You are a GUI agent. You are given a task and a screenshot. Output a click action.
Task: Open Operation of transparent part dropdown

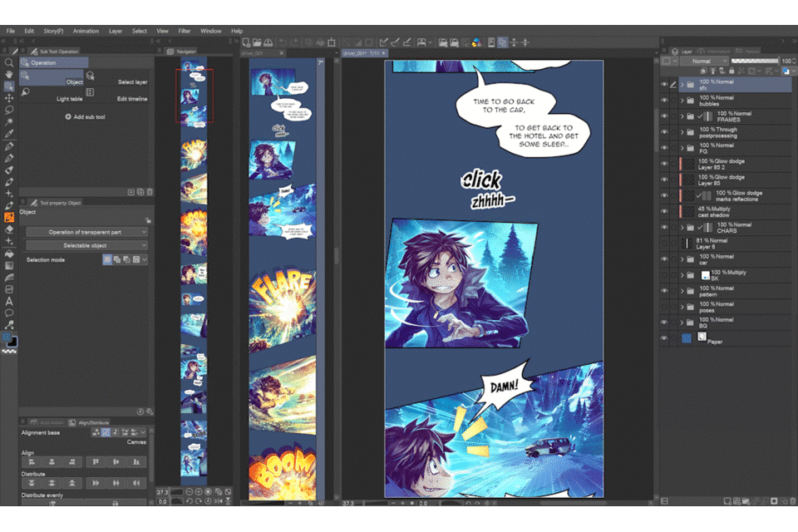pos(86,232)
